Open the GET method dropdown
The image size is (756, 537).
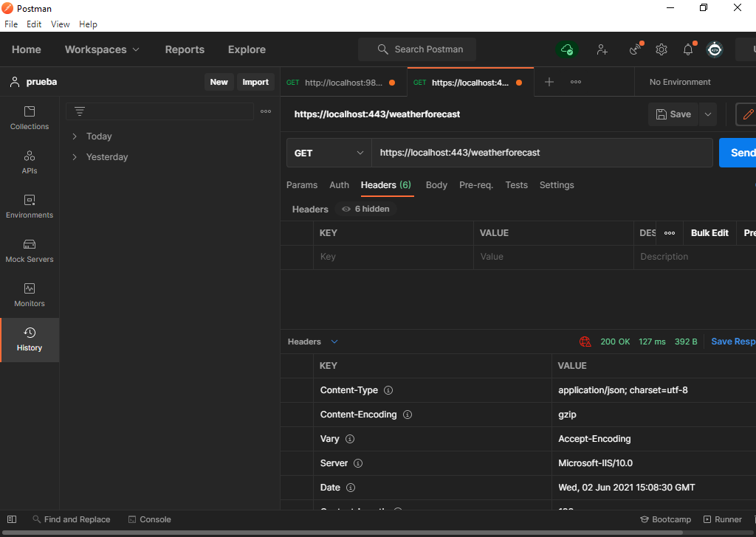pyautogui.click(x=329, y=153)
